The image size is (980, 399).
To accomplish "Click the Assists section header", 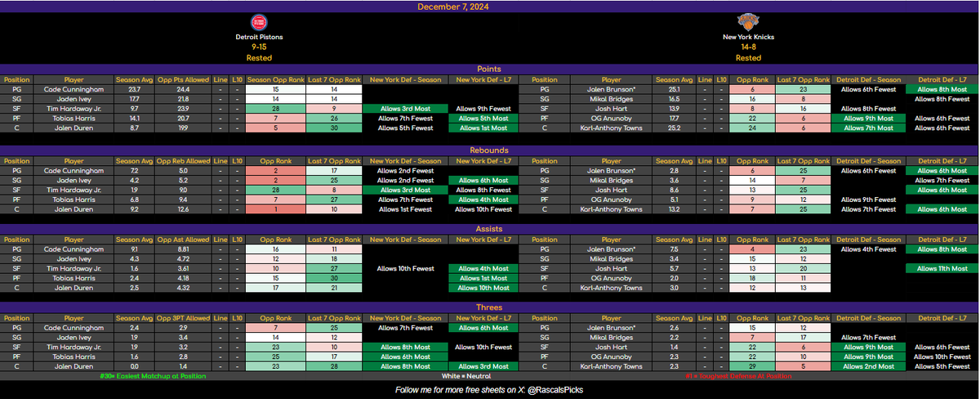I will pyautogui.click(x=490, y=230).
